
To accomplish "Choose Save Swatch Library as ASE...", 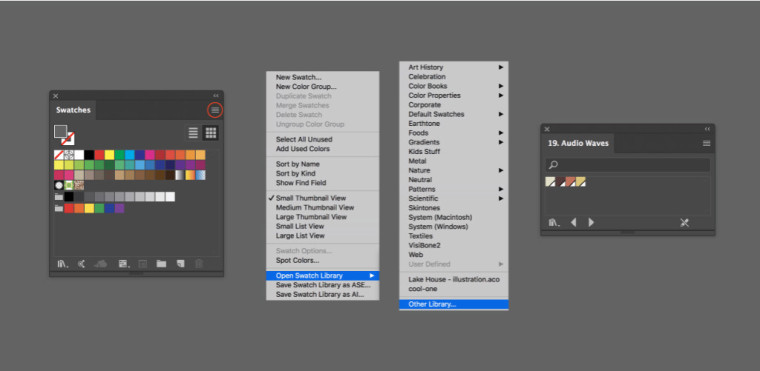I will [322, 285].
